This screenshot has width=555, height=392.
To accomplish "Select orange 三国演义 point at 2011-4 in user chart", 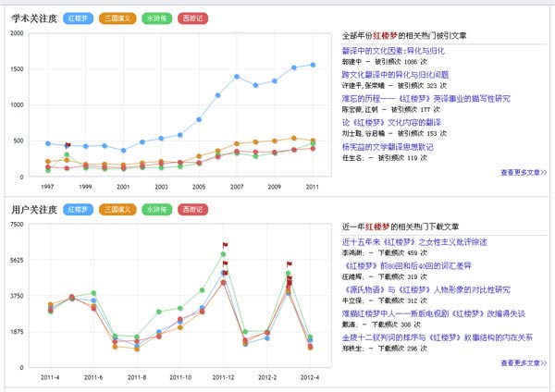I will (x=51, y=304).
